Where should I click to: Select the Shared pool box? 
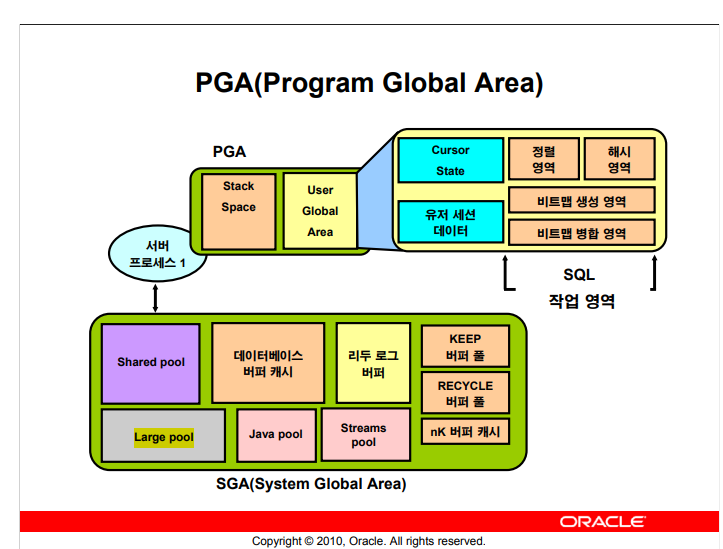[x=151, y=364]
